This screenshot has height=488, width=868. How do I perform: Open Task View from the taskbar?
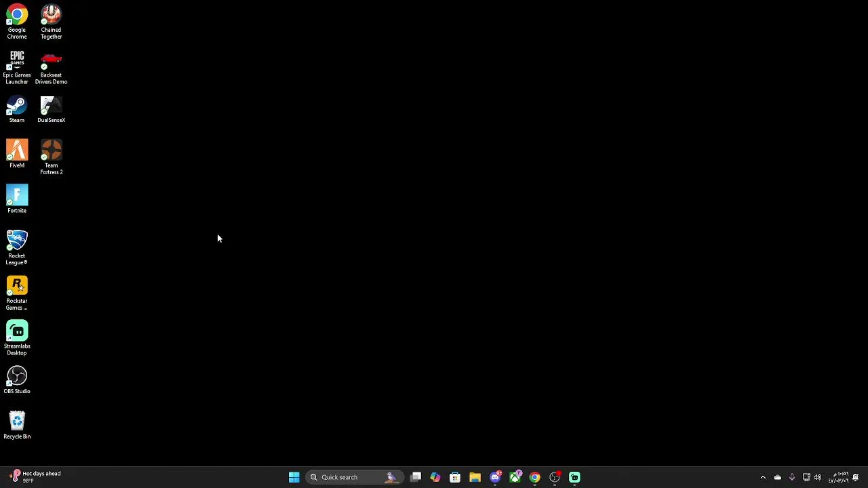[x=416, y=477]
